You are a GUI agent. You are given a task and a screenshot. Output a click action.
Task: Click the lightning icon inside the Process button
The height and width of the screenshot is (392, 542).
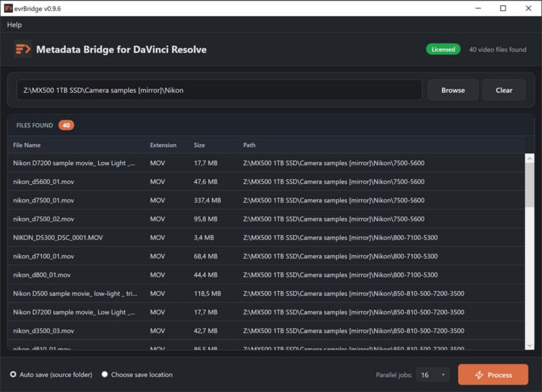click(478, 374)
